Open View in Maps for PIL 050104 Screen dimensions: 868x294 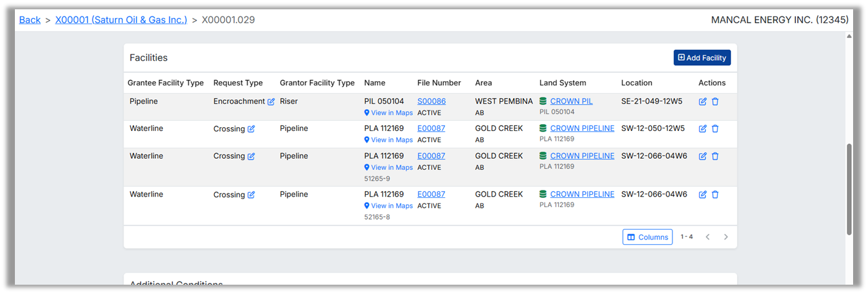tap(388, 113)
